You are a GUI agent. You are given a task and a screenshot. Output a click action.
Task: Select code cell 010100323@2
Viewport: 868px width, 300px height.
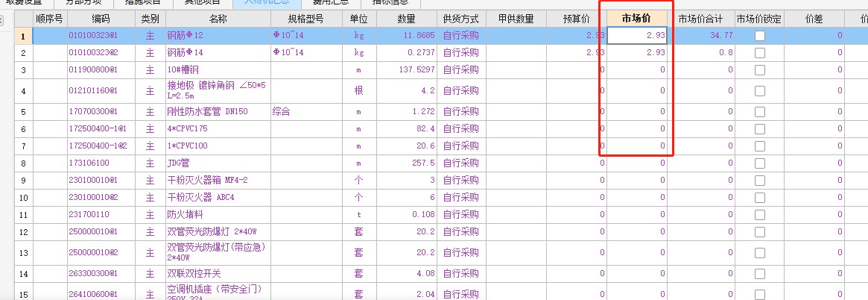pos(101,53)
